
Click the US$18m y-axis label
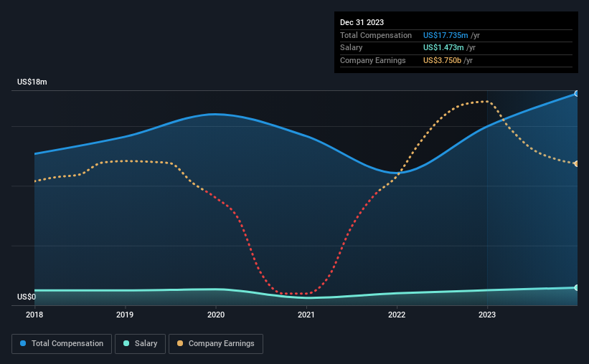click(x=32, y=82)
